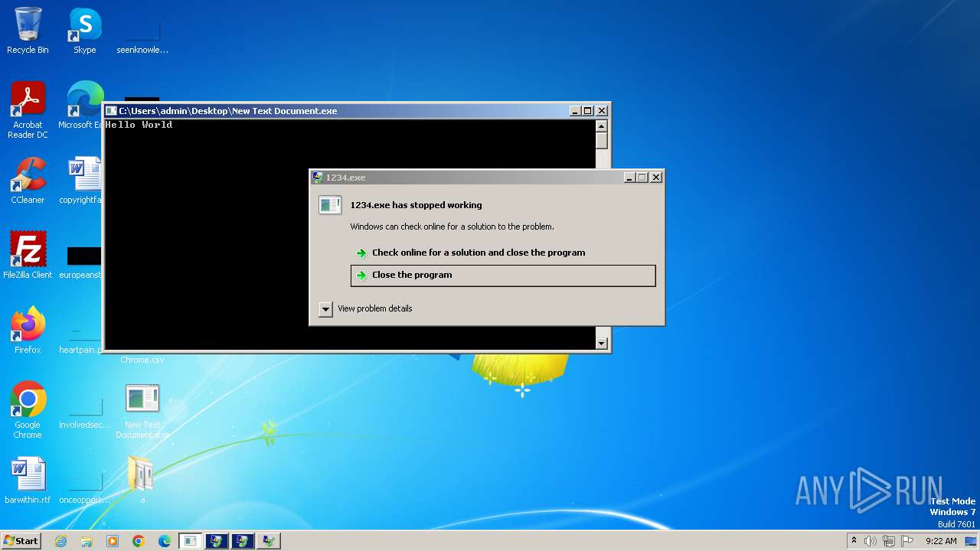Minimize the New Text Document.exe console
Viewport: 980px width, 551px height.
[x=575, y=111]
